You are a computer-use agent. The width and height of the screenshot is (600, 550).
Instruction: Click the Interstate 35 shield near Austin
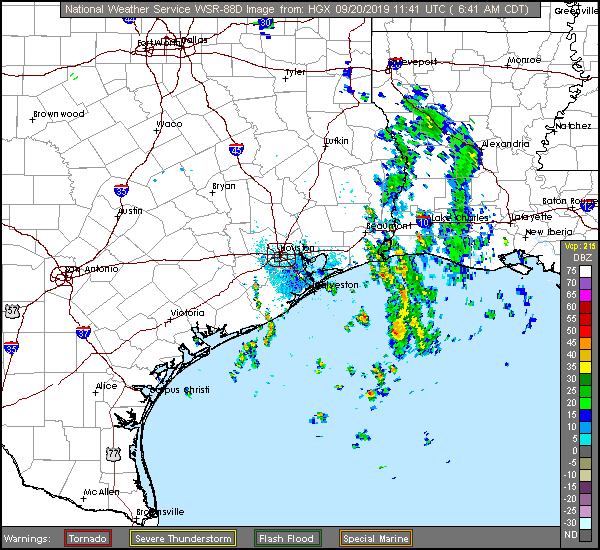coord(121,190)
